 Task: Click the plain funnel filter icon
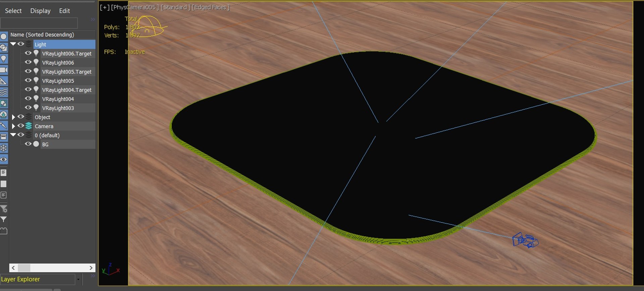click(x=4, y=220)
